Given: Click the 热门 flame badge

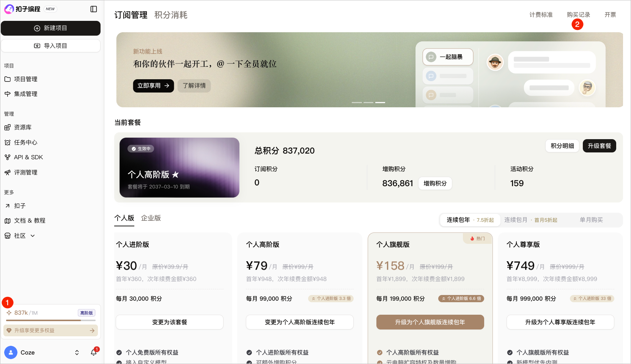Looking at the screenshot, I should [x=477, y=238].
